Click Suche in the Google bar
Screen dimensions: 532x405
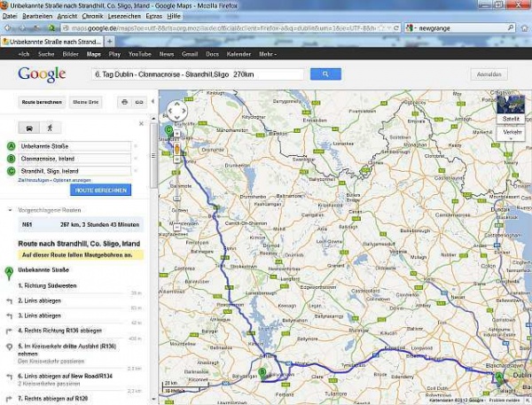[x=46, y=54]
